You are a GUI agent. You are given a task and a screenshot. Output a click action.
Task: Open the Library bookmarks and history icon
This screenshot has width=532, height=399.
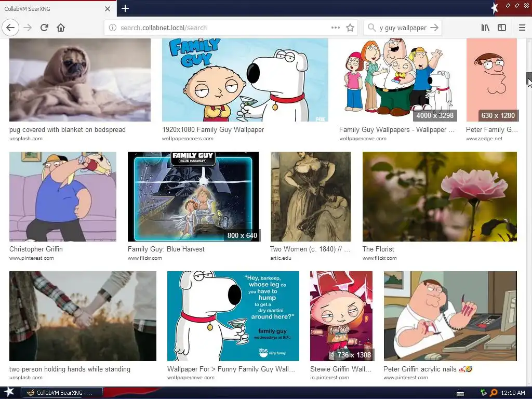coord(485,28)
